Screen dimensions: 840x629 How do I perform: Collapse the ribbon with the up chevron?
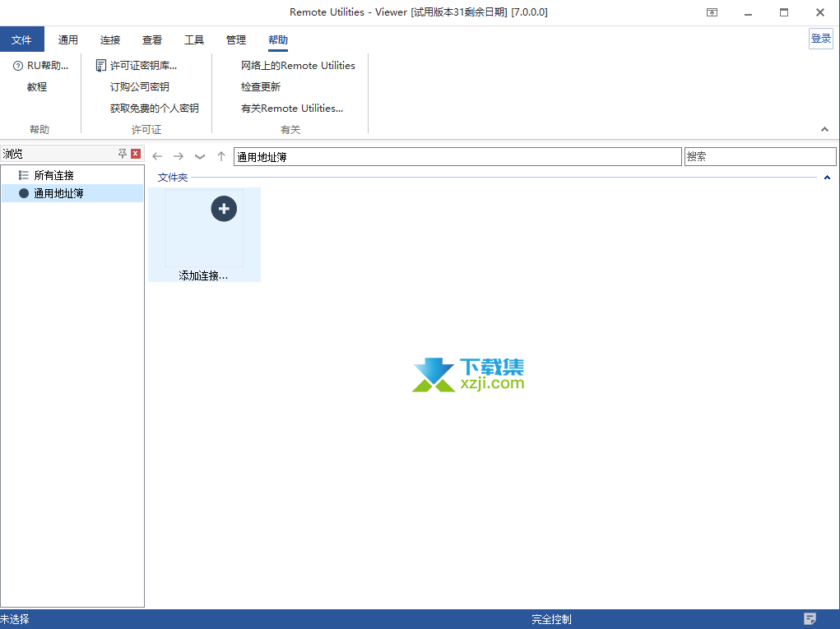point(824,129)
